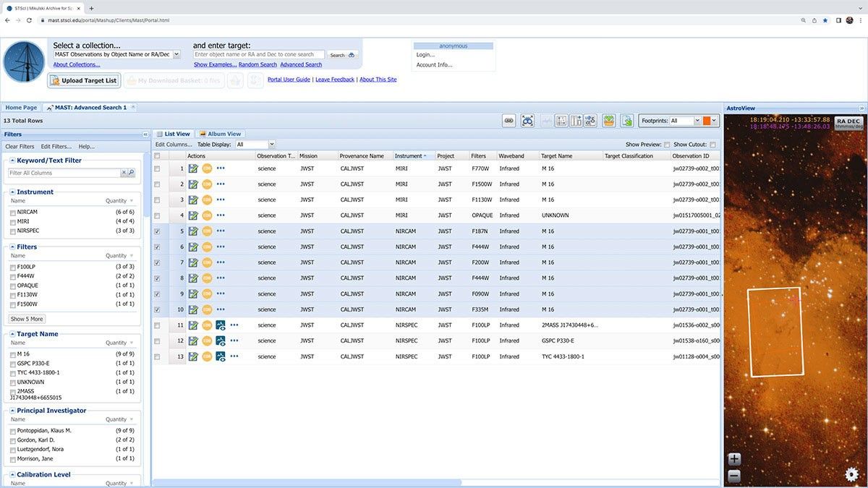Open spectrum preview icon for row 11
The width and height of the screenshot is (868, 488).
tap(221, 325)
